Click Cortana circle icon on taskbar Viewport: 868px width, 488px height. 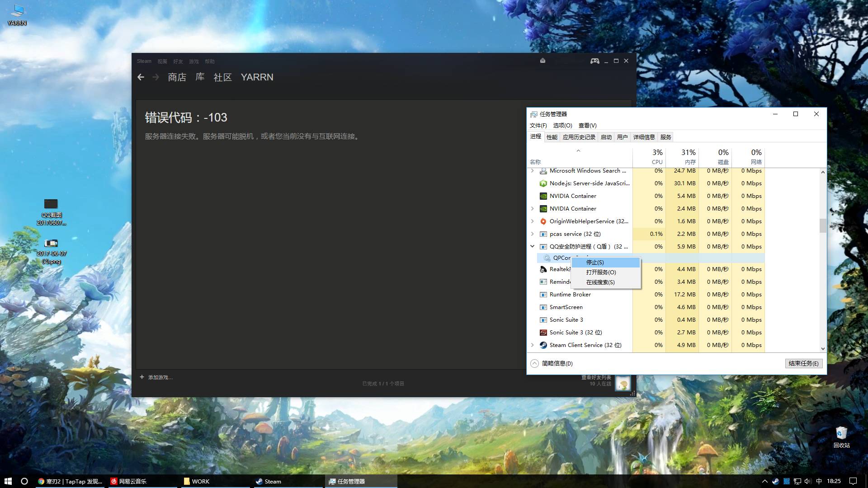coord(24,481)
